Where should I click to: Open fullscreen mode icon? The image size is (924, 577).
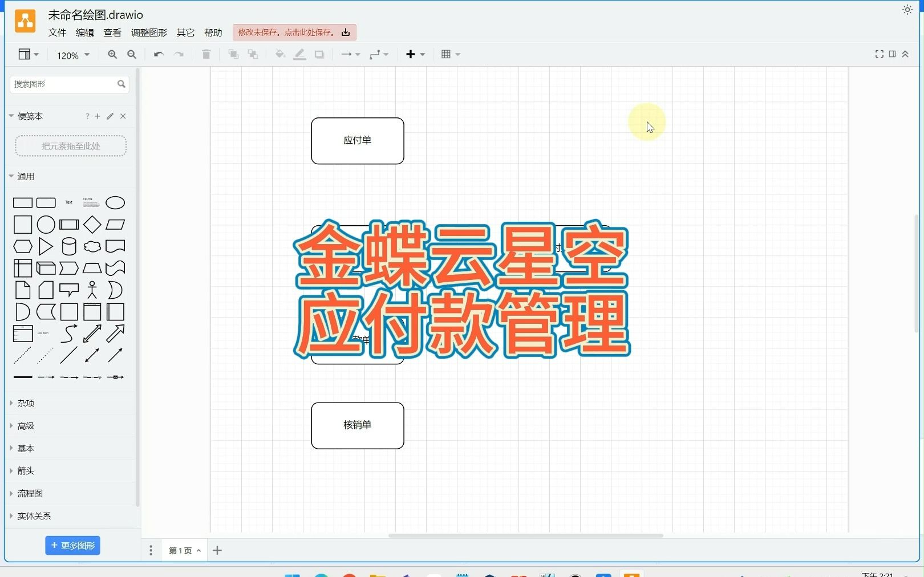coord(879,54)
